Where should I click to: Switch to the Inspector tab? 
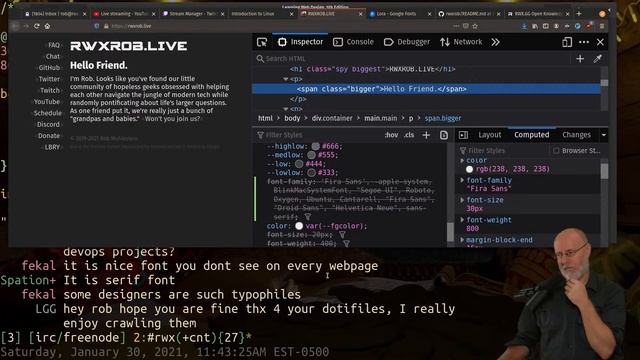[300, 42]
